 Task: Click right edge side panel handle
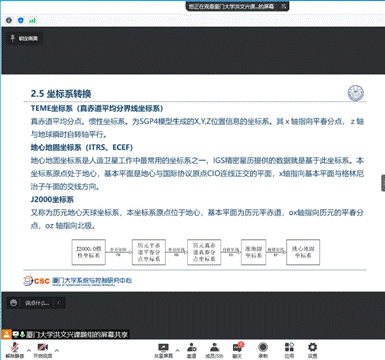383,183
